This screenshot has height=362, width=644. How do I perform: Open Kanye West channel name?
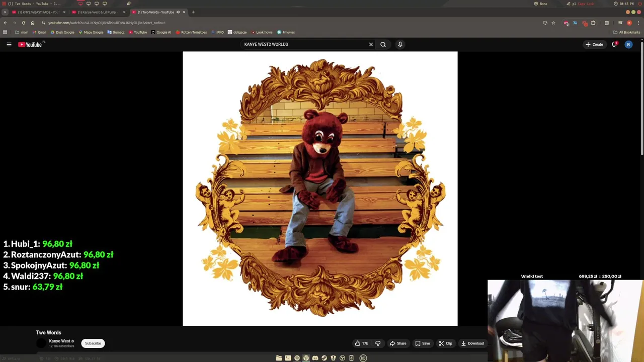[x=59, y=341]
